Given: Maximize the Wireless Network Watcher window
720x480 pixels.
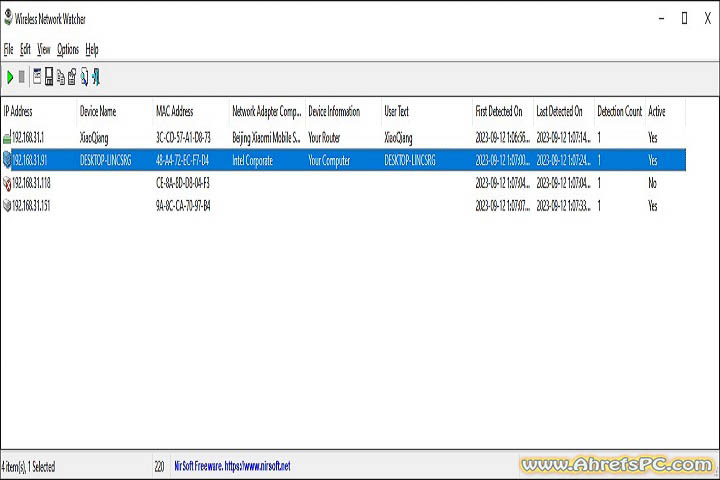Looking at the screenshot, I should click(684, 18).
